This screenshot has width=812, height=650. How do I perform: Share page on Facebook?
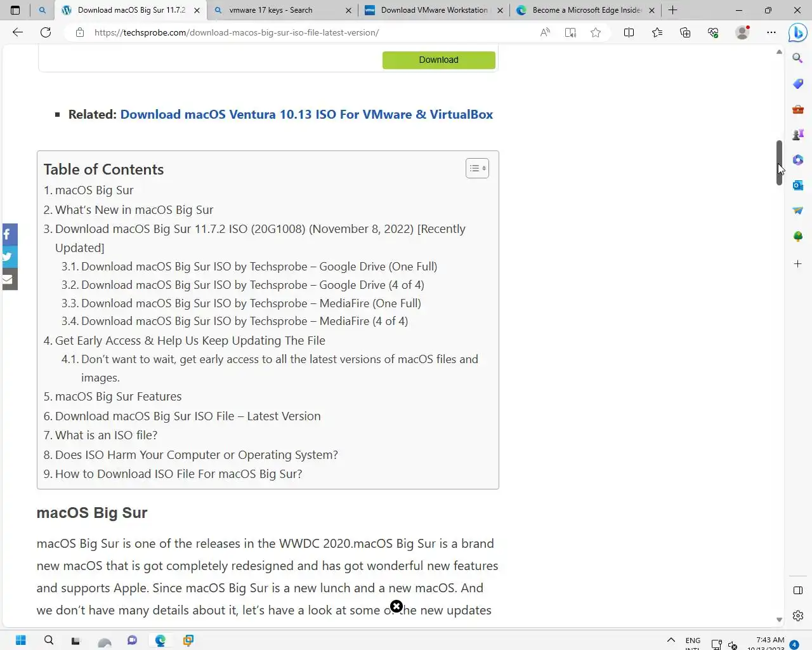click(x=8, y=235)
